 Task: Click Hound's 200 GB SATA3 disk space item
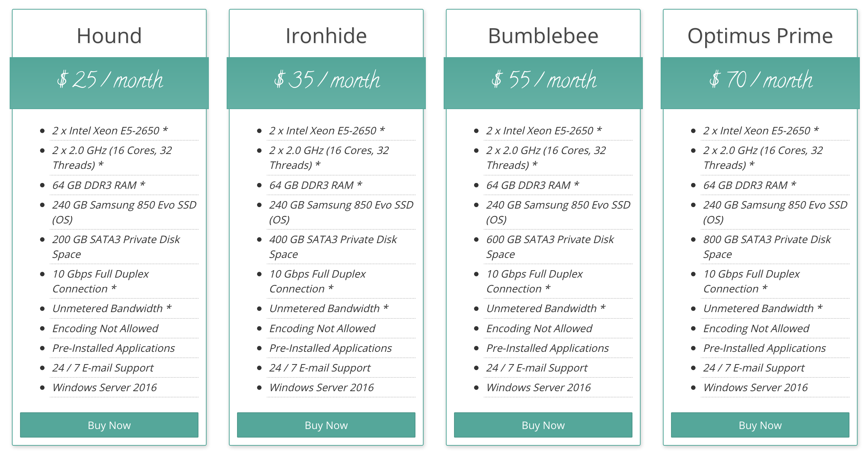point(116,246)
